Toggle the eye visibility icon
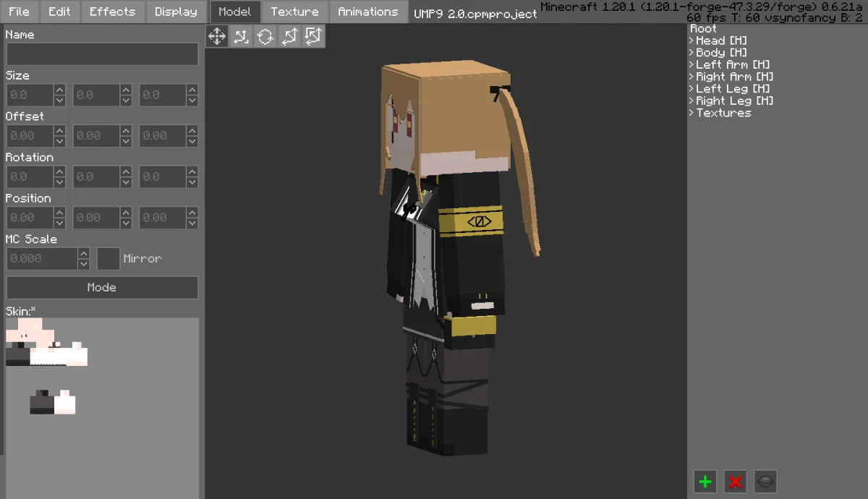This screenshot has width=868, height=499. [x=766, y=482]
